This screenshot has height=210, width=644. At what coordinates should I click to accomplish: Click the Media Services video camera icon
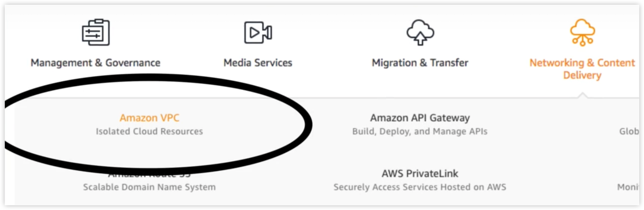tap(258, 33)
